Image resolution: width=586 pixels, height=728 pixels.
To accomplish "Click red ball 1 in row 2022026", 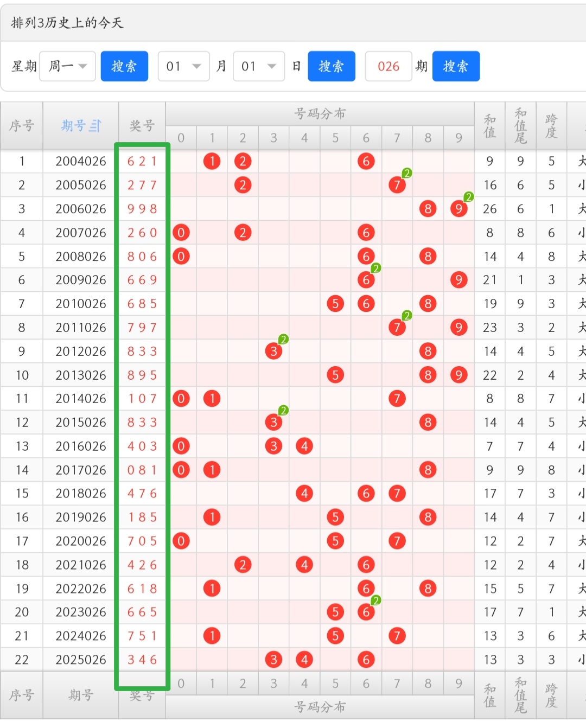I will tap(212, 589).
